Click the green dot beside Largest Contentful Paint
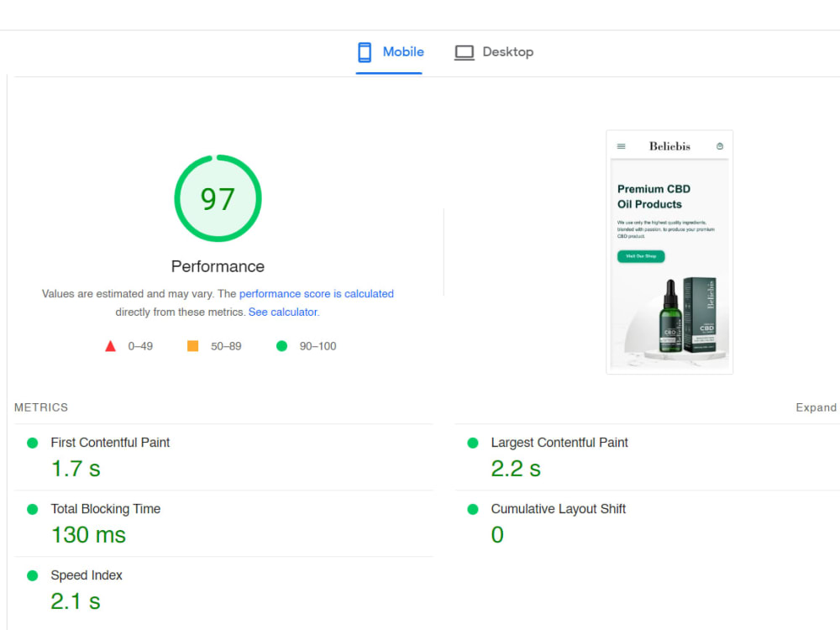The width and height of the screenshot is (840, 630). click(472, 443)
